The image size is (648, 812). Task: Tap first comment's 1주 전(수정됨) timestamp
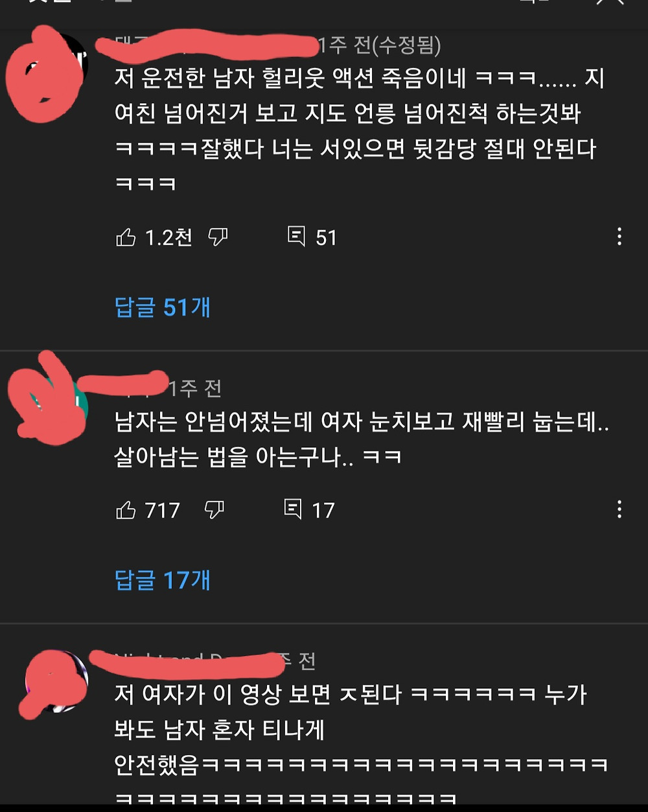click(x=380, y=45)
